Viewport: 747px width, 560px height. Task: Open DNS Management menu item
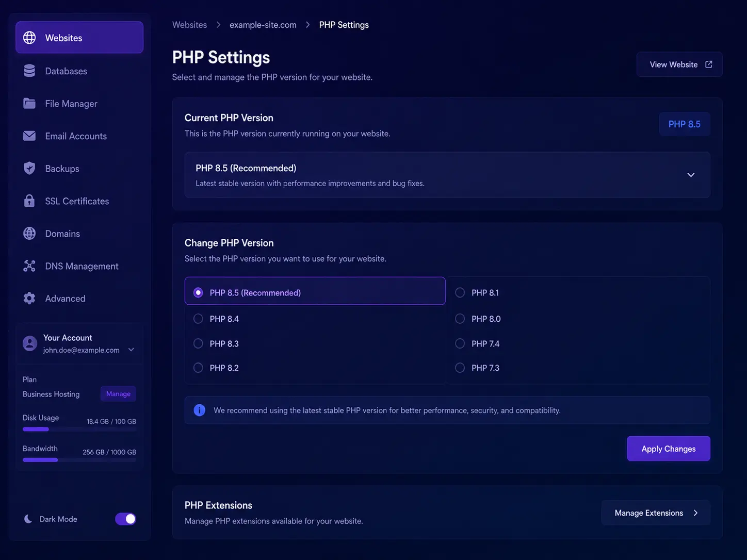click(x=79, y=266)
